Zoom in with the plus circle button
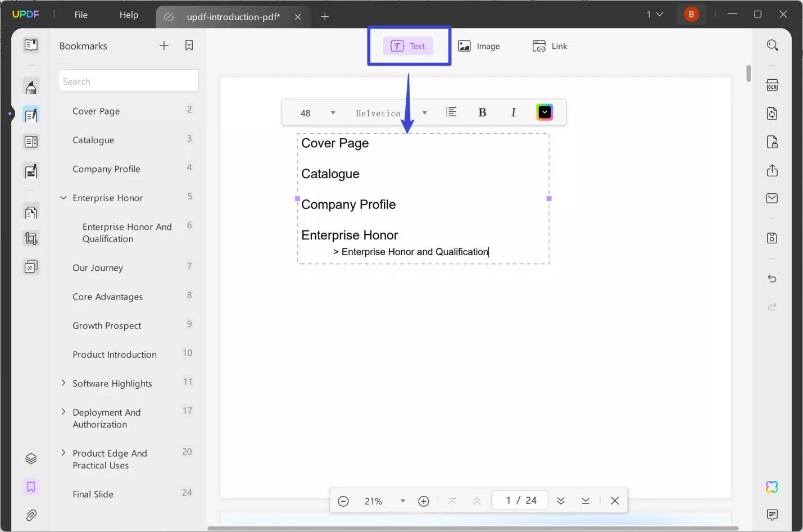The height and width of the screenshot is (532, 803). tap(424, 501)
